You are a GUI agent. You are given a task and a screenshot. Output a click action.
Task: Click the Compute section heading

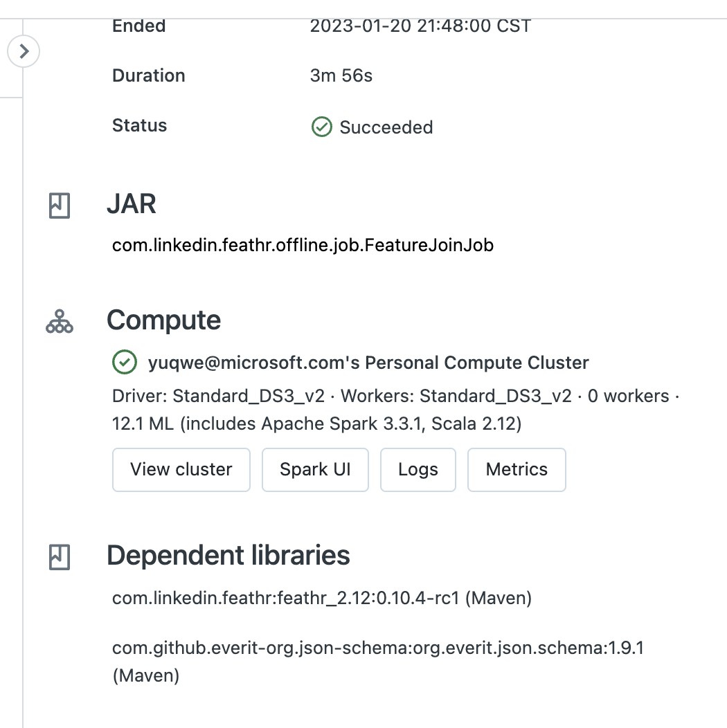pyautogui.click(x=164, y=320)
